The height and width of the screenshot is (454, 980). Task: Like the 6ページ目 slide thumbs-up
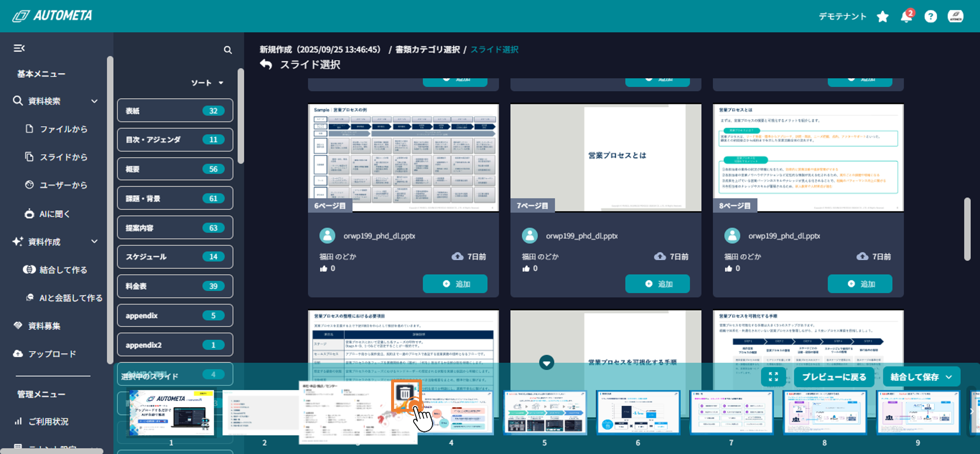click(324, 269)
